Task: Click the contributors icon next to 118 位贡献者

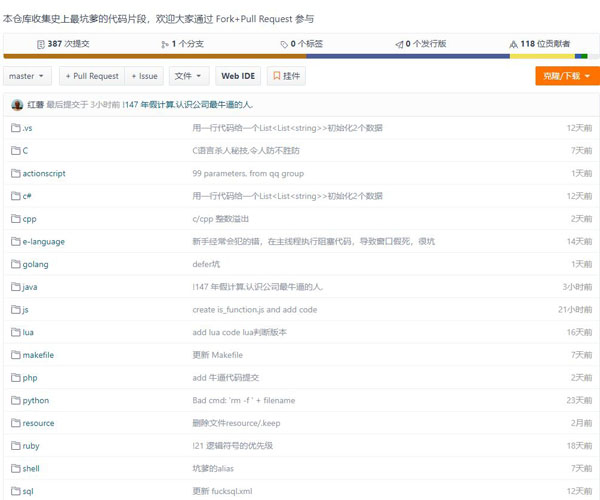Action: coord(514,44)
